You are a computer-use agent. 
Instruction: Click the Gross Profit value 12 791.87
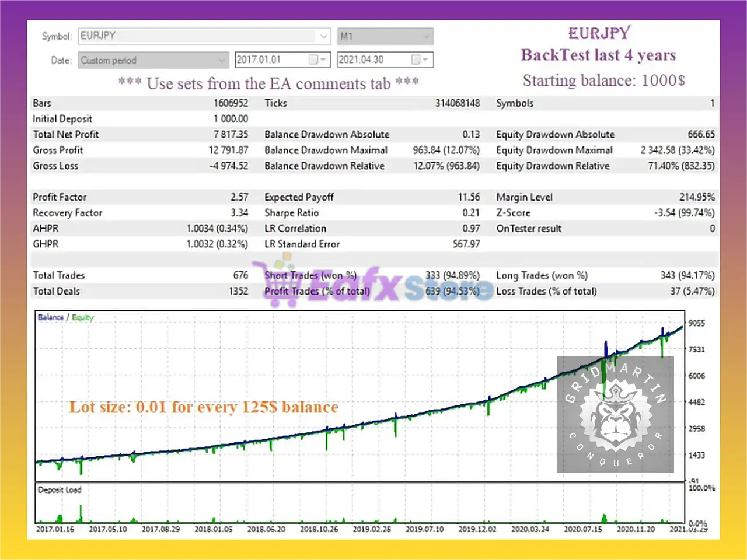pos(228,150)
